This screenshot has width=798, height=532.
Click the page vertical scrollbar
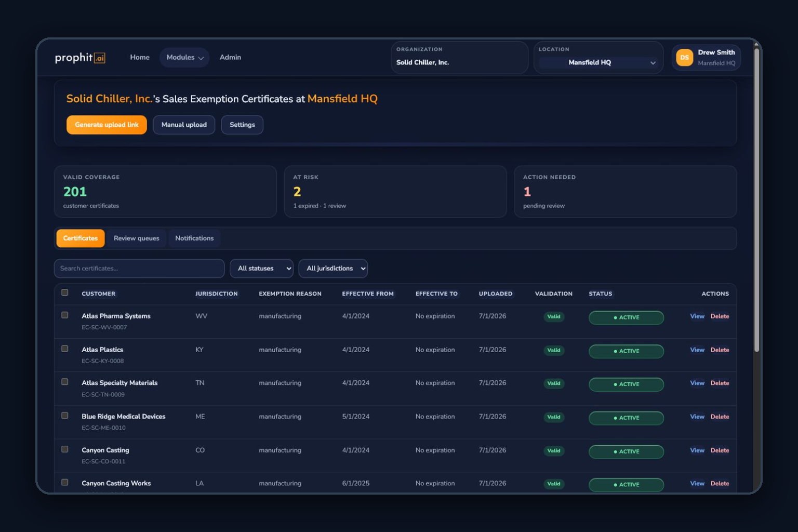(756, 200)
